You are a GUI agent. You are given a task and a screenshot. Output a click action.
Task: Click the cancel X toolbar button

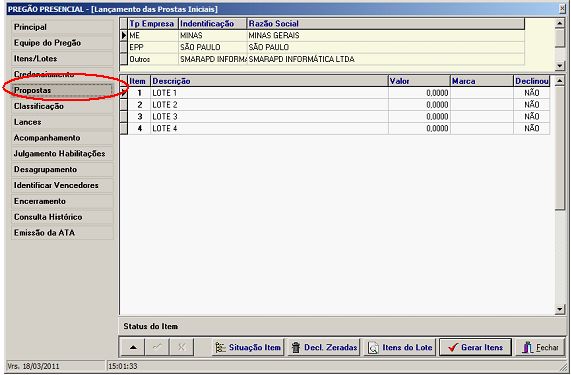coord(181,348)
